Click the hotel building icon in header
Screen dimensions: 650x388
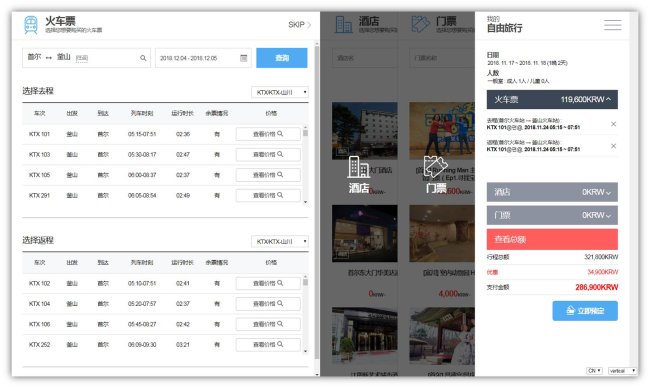point(344,24)
